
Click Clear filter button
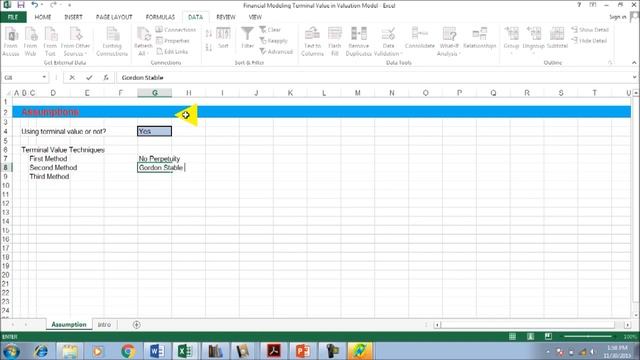(270, 30)
